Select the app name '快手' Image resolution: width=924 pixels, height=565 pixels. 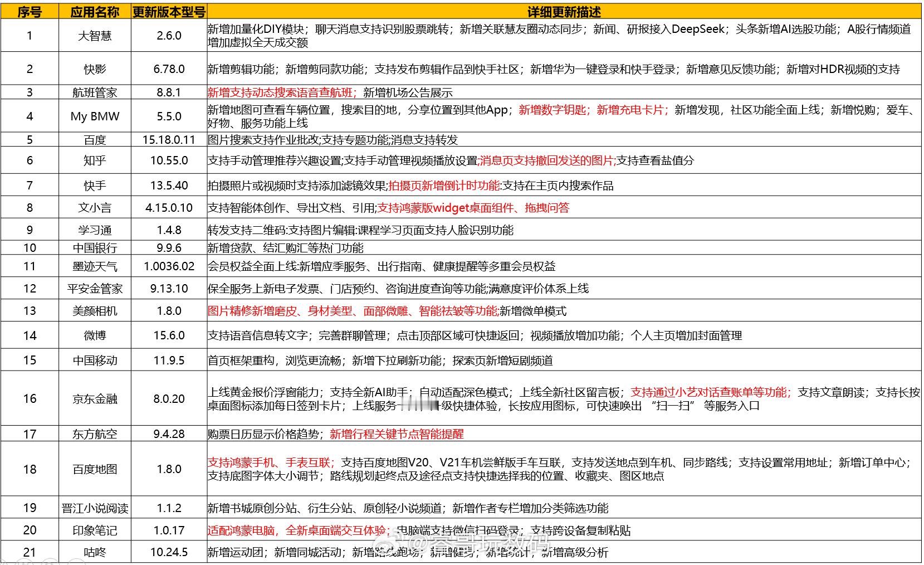[x=95, y=186]
